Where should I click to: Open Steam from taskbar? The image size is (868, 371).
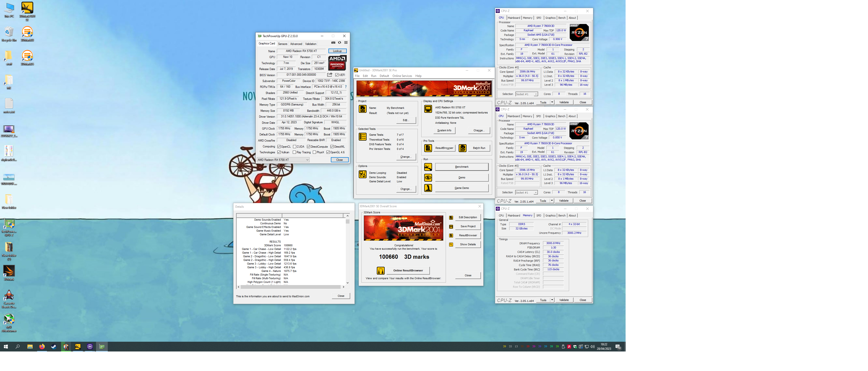pyautogui.click(x=54, y=346)
